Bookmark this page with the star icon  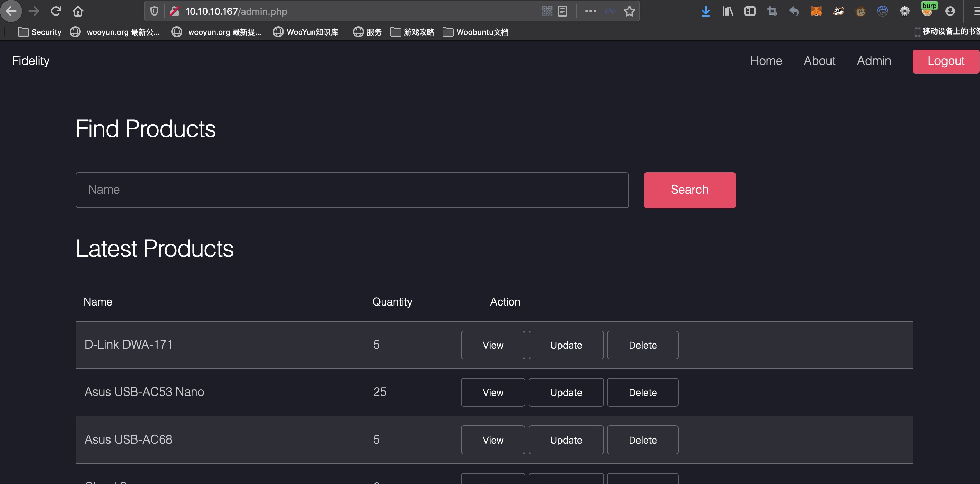[629, 11]
